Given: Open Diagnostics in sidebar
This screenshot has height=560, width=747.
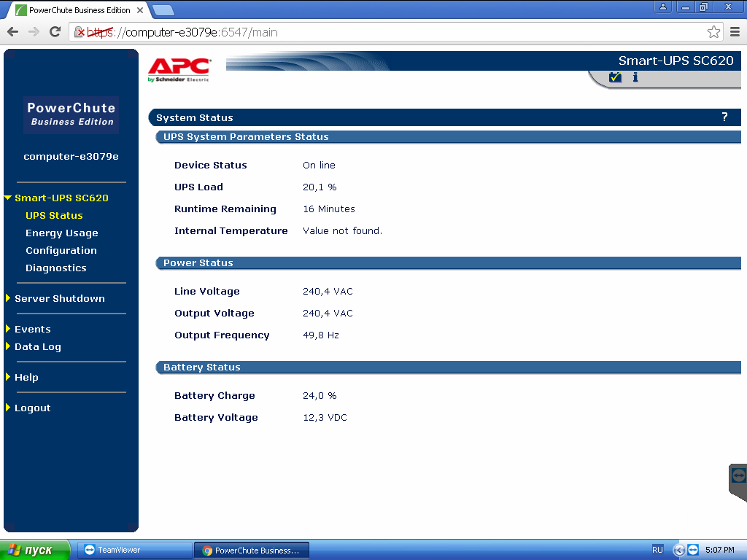Looking at the screenshot, I should point(55,268).
